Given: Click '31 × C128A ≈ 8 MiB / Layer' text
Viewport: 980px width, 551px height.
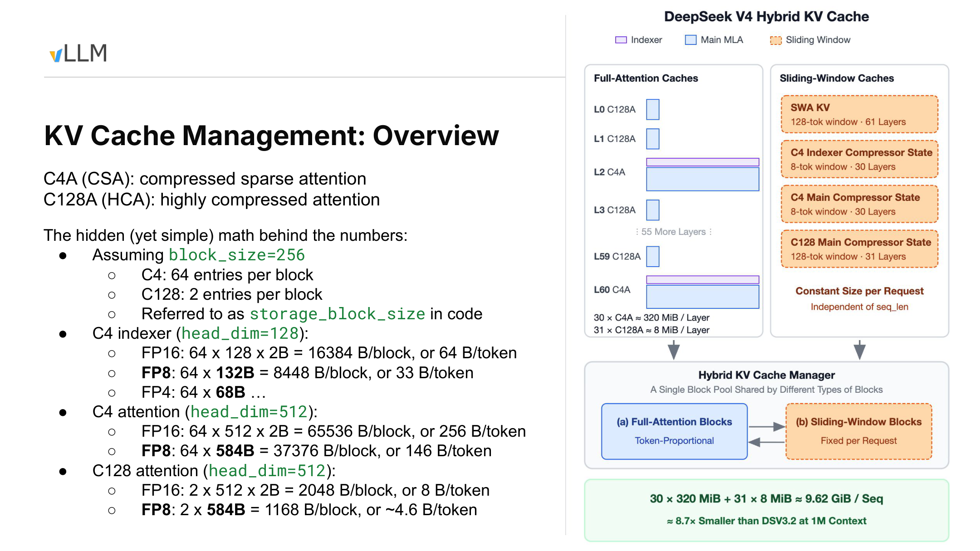Looking at the screenshot, I should point(652,330).
